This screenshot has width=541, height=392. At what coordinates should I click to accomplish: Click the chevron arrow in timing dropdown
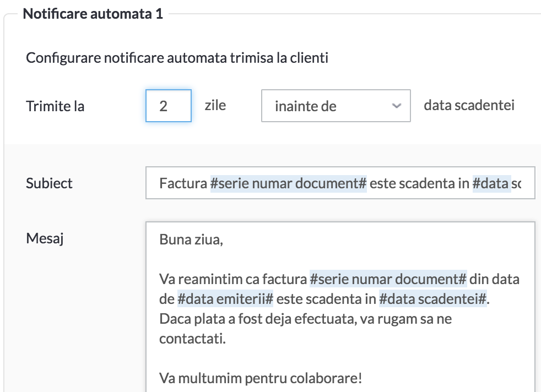pyautogui.click(x=396, y=105)
